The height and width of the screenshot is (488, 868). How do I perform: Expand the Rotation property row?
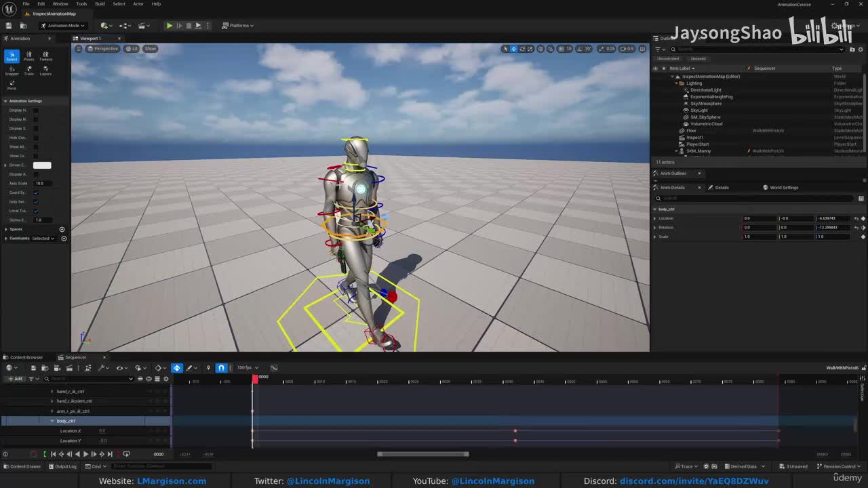coord(654,228)
